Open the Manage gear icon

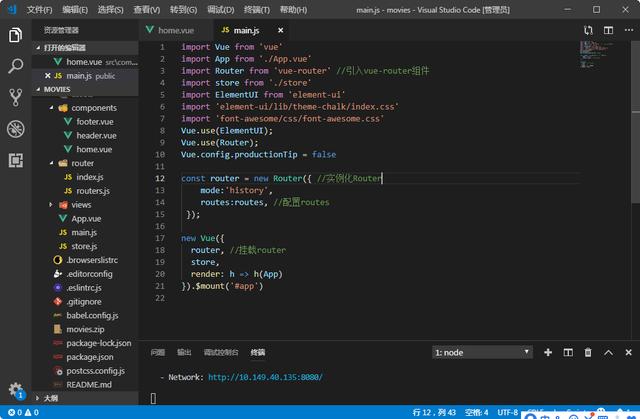point(15,390)
